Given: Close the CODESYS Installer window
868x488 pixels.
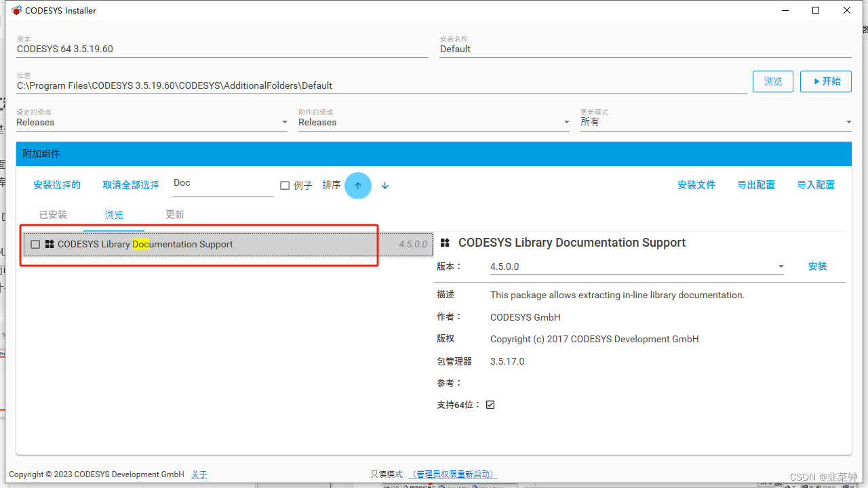Looking at the screenshot, I should pyautogui.click(x=847, y=10).
